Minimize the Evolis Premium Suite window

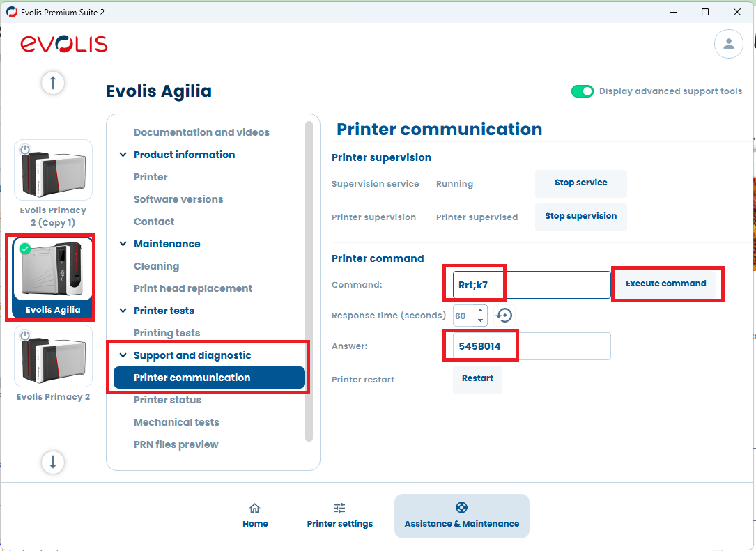tap(674, 12)
